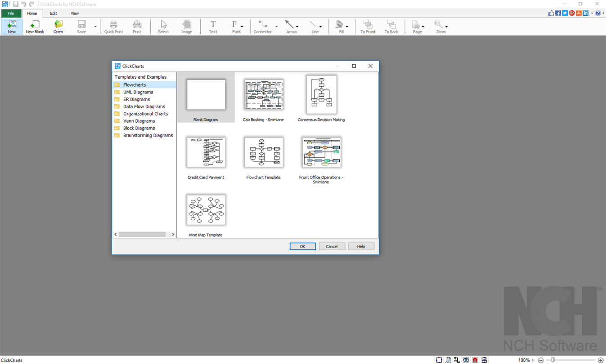Click the Open file toolbar icon
Viewport: 606px width, 364px height.
58,27
